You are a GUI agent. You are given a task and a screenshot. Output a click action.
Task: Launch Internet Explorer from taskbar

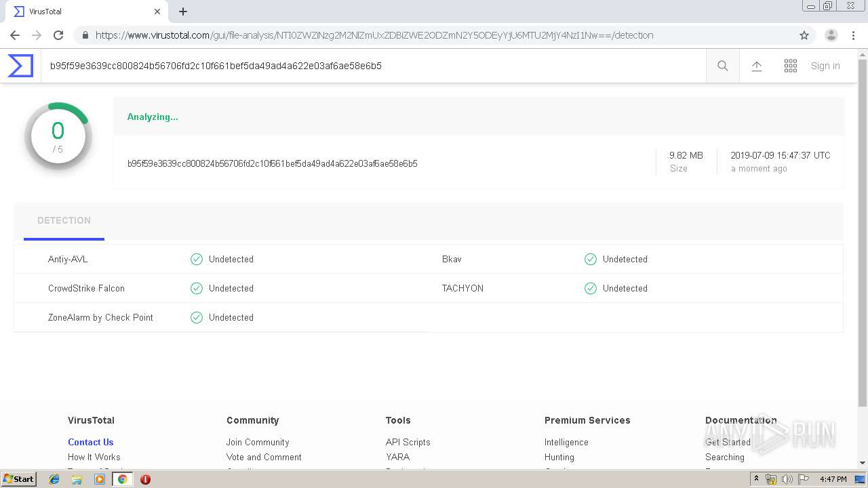(54, 479)
